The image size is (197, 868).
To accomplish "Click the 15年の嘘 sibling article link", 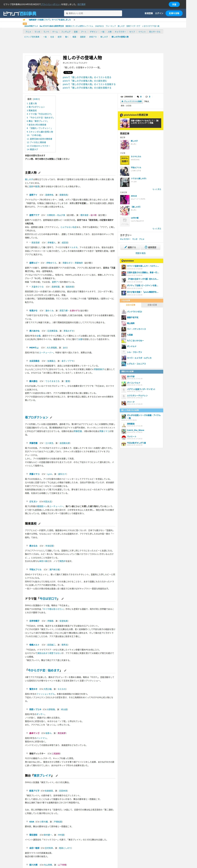I will point(135,218).
